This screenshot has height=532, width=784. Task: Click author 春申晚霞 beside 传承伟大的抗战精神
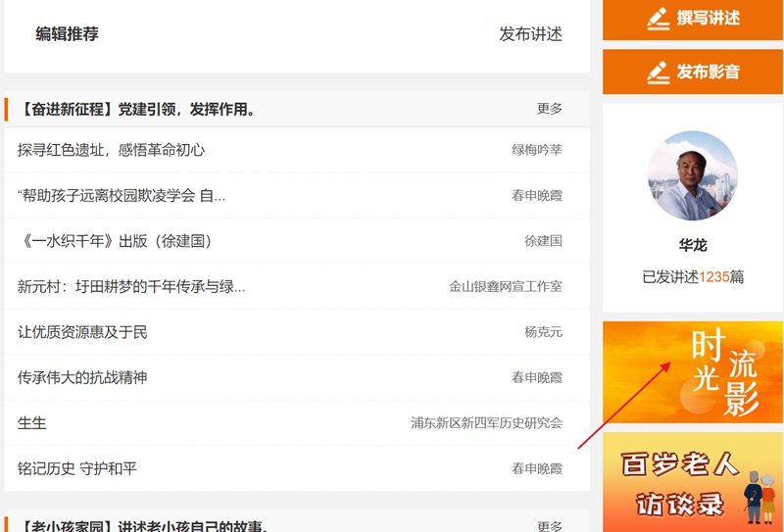[537, 377]
